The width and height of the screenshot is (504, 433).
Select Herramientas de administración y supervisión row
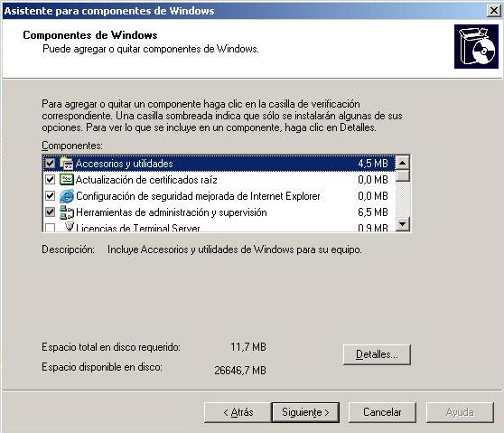[x=219, y=212]
